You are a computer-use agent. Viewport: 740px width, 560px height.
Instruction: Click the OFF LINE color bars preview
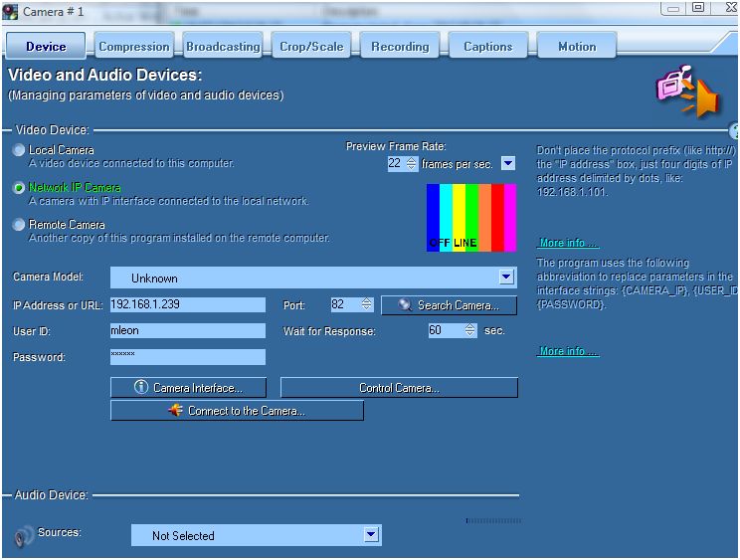[471, 218]
